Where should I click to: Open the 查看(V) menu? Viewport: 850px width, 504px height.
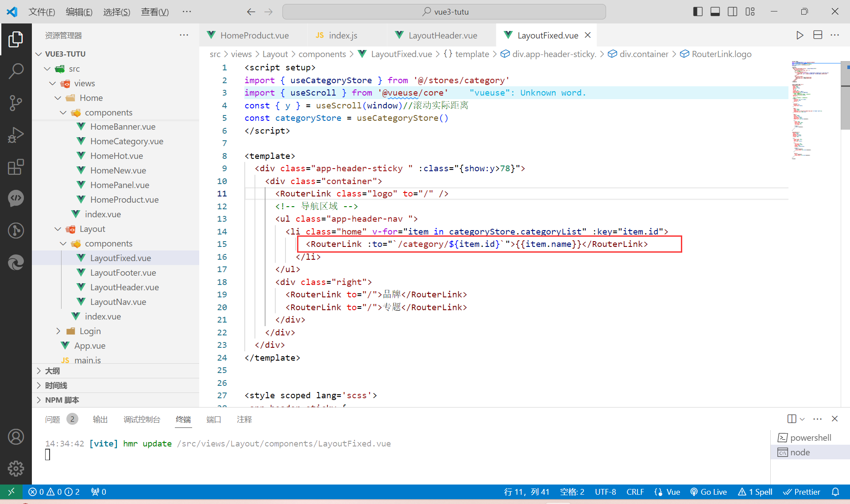tap(154, 12)
